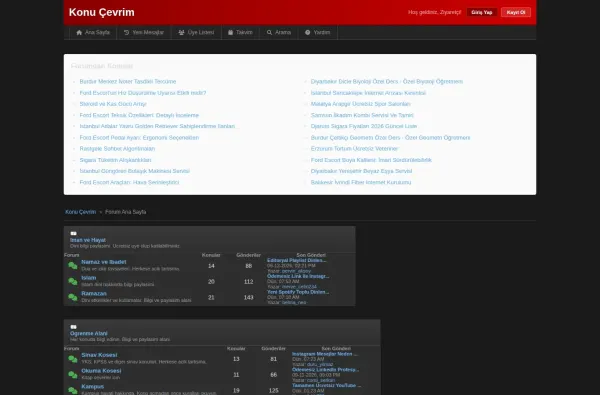The width and height of the screenshot is (600, 395).
Task: Click the green chat icon beside Namaz ve İbadet
Action: coord(73,266)
